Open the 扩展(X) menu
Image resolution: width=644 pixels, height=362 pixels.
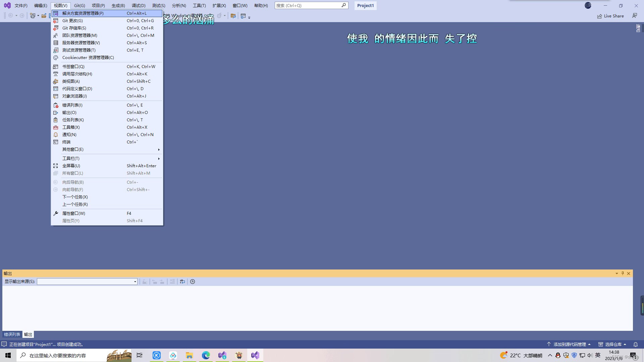[219, 6]
